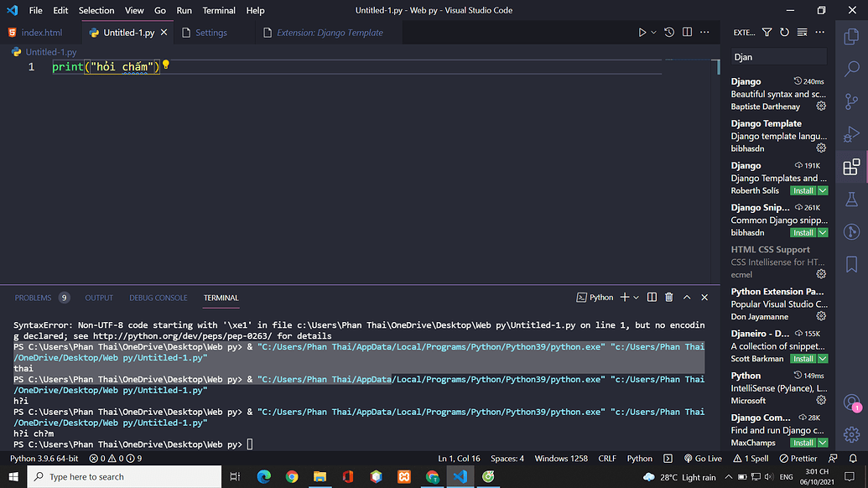Manage Python Extension Pack gear
The image size is (868, 488).
(821, 316)
